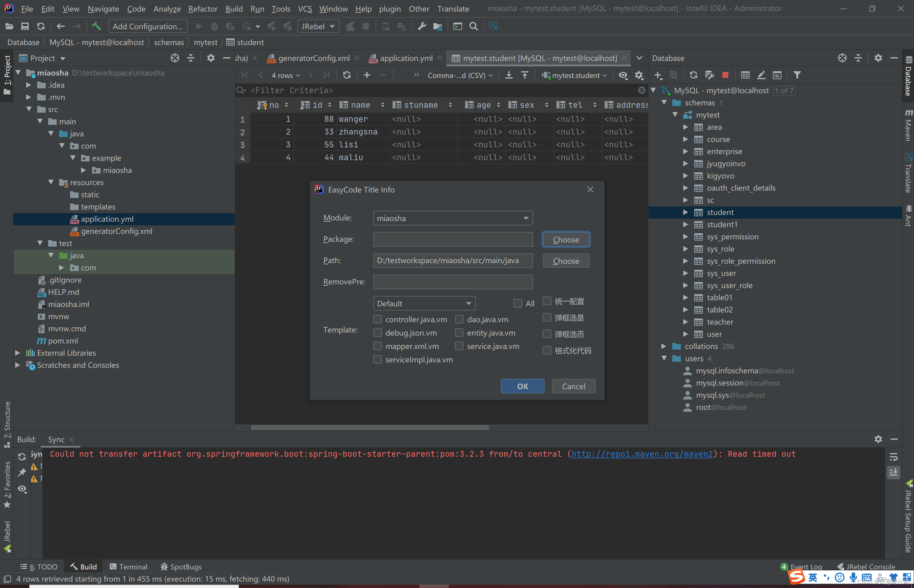Open the Jump to Query Console icon
The width and height of the screenshot is (914, 588).
pos(777,75)
